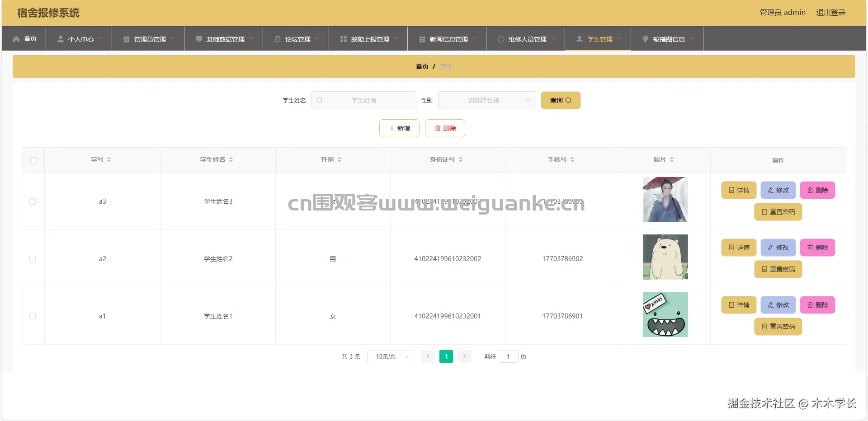
Task: Sort by 身份证号 column arrows
Action: 461,159
